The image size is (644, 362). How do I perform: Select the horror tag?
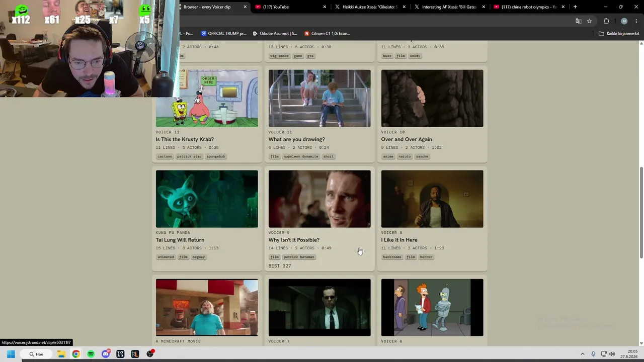426,257
